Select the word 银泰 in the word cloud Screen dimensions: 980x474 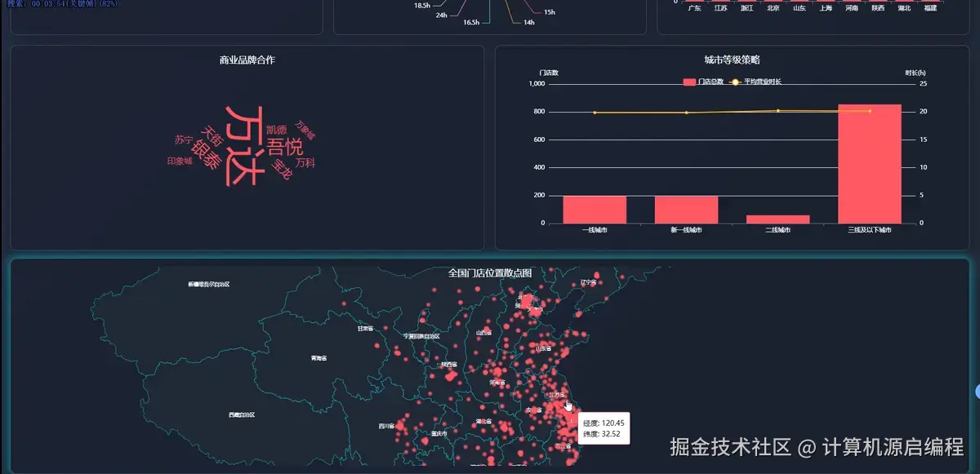coord(205,156)
